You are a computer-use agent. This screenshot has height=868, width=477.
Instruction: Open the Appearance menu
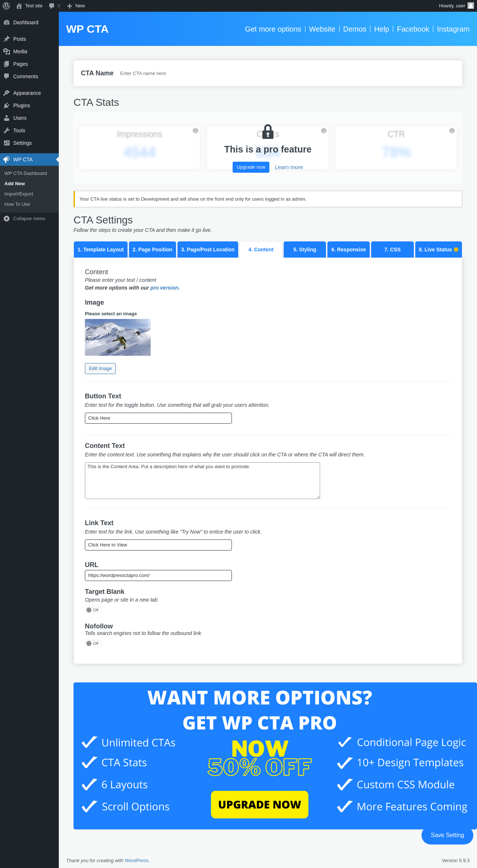click(27, 93)
